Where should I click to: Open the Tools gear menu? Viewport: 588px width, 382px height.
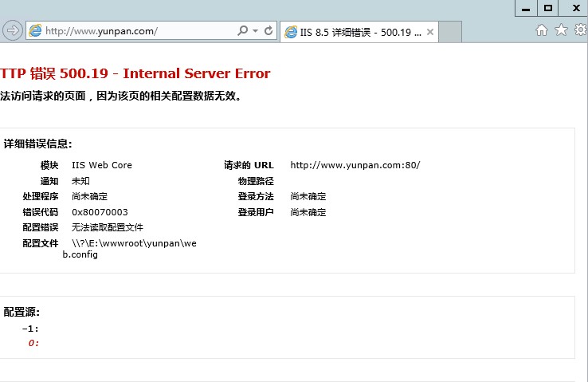579,30
